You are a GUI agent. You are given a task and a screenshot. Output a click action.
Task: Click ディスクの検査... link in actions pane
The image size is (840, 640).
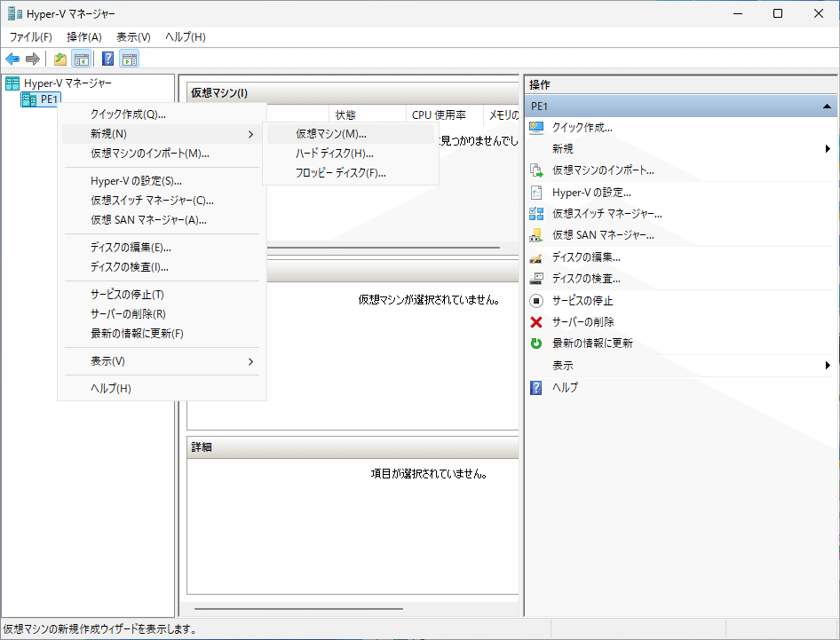pos(587,279)
